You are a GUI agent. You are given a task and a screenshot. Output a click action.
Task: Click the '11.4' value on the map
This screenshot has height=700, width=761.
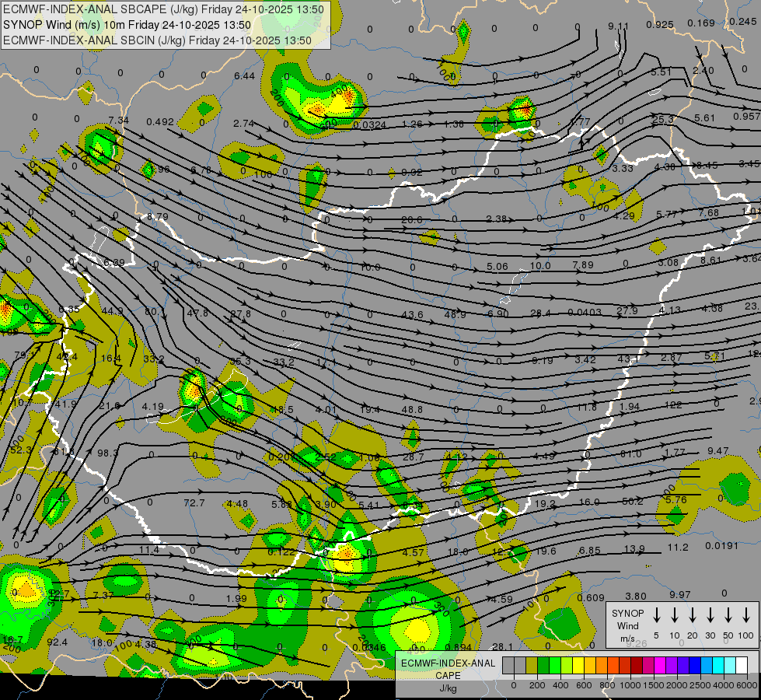pyautogui.click(x=149, y=549)
